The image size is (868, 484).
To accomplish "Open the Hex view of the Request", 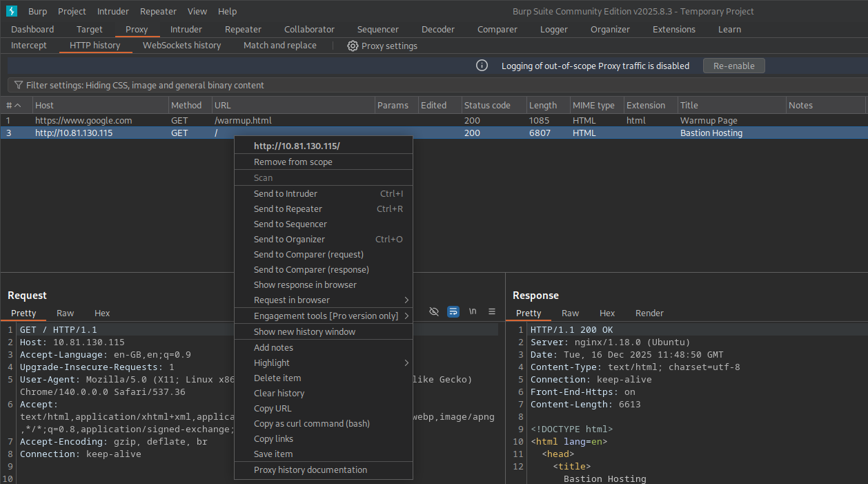I will pyautogui.click(x=102, y=313).
